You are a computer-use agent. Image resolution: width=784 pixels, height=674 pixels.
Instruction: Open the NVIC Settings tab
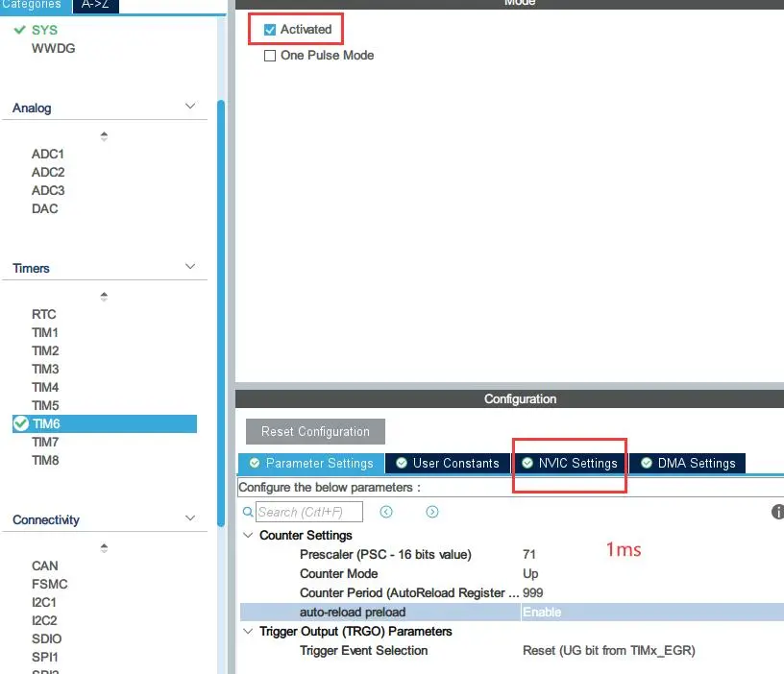tap(569, 463)
